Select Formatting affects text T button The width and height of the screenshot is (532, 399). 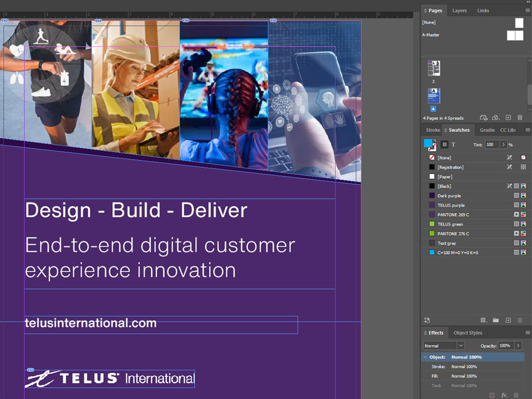pyautogui.click(x=453, y=144)
